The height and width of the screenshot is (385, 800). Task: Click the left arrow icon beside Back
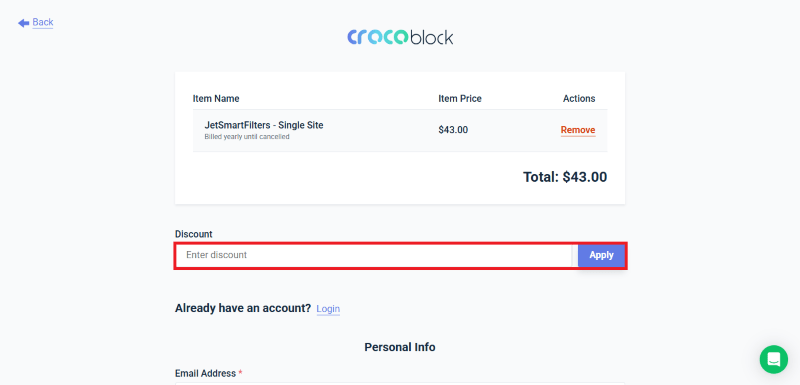[x=23, y=23]
